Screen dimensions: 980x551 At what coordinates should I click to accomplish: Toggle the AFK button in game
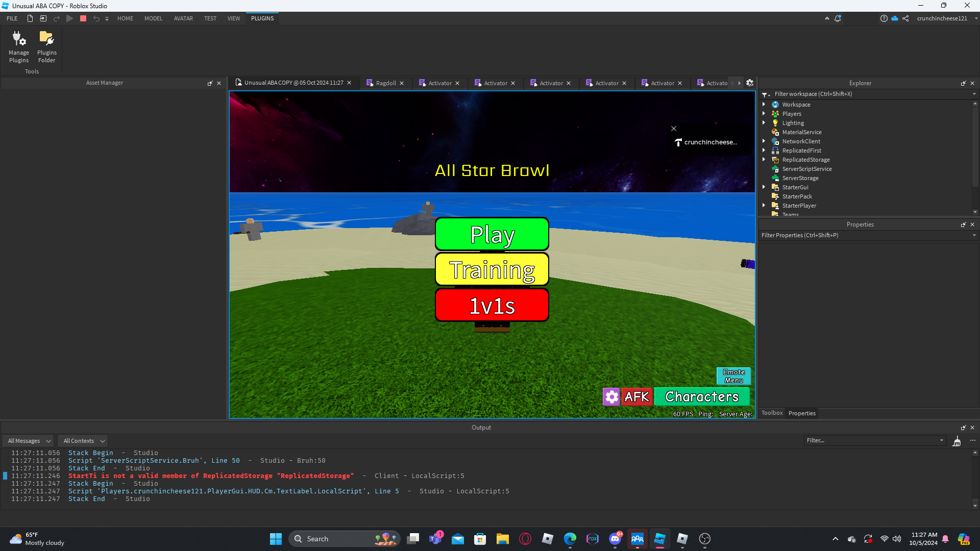[x=636, y=397]
